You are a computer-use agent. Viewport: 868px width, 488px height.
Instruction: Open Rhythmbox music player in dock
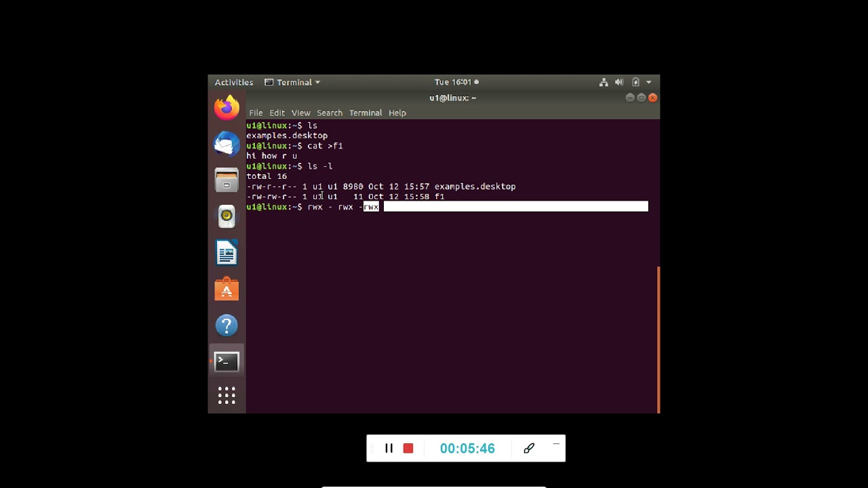pos(226,216)
